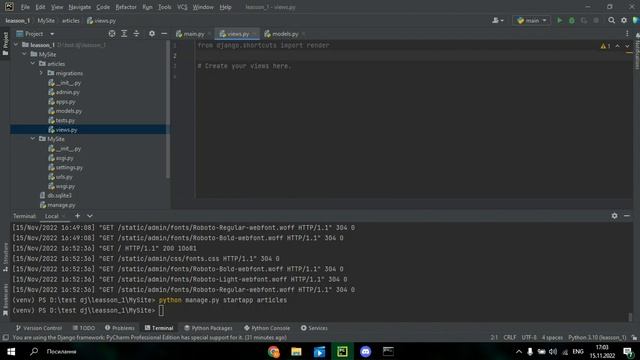Hide the Project tool window
Viewport: 640px width, 360px height.
point(164,34)
